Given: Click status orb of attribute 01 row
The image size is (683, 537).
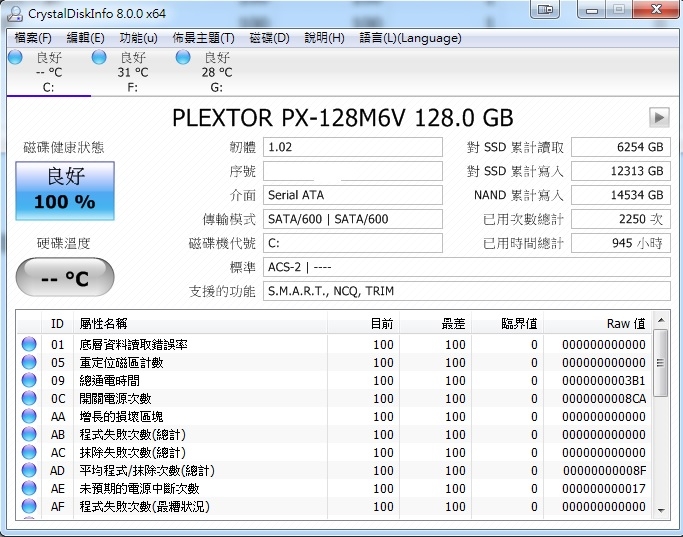Looking at the screenshot, I should [x=29, y=344].
